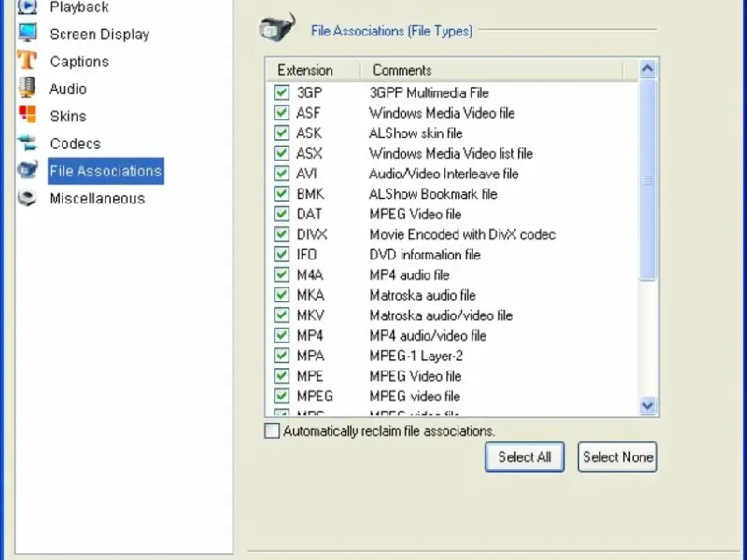Switch to the Captions settings
This screenshot has width=747, height=560.
tap(79, 62)
